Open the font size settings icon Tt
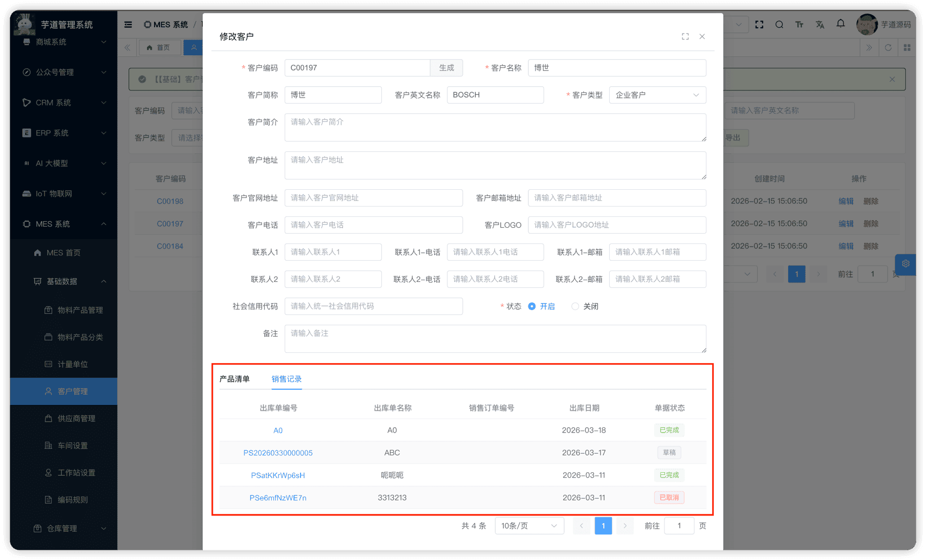Screen dimensions: 926x560 (799, 24)
